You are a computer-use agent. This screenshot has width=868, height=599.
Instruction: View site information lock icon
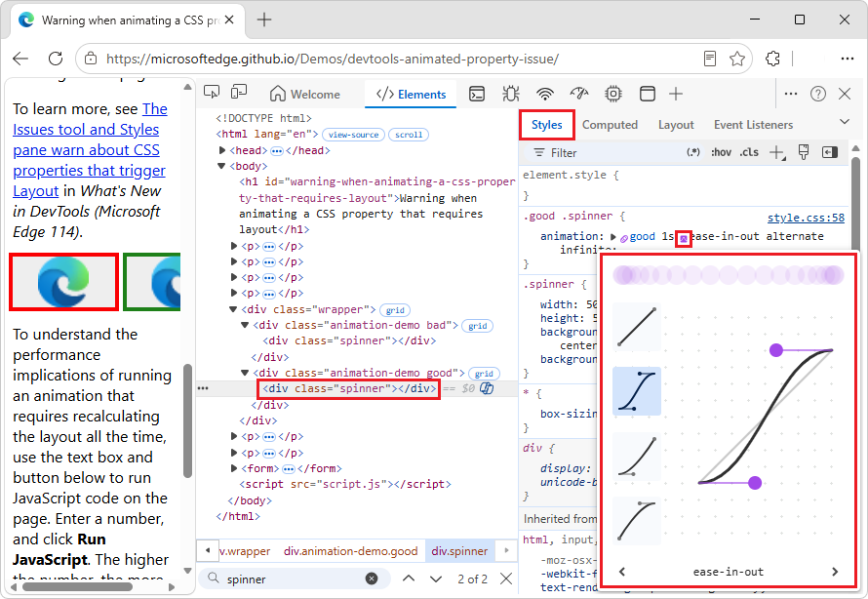click(x=91, y=59)
